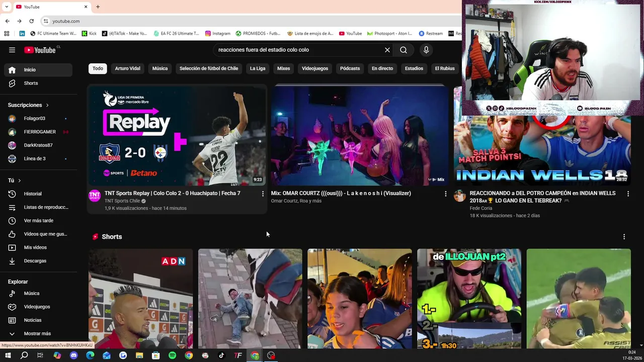Open the tab search dropdown arrow
Screen dimensions: 644x362
coord(7,7)
